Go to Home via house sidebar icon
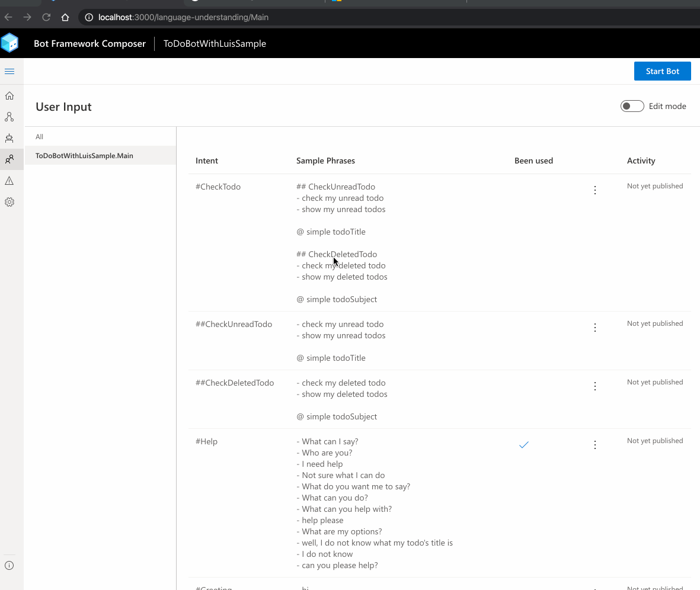This screenshot has width=700, height=590. click(x=9, y=95)
